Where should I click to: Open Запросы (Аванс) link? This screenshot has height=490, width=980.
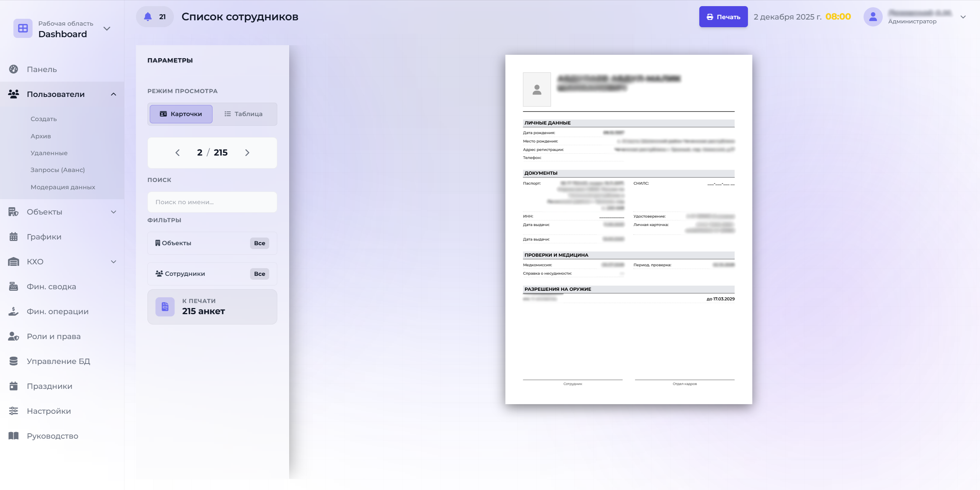[x=57, y=170]
